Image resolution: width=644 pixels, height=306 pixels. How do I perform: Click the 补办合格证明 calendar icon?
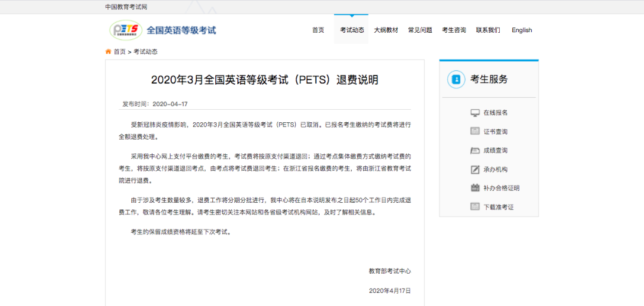coord(475,188)
